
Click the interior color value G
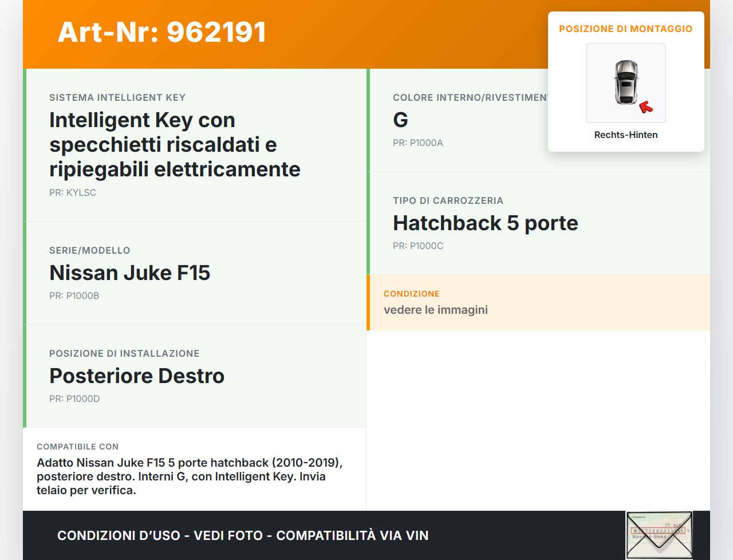[x=400, y=120]
